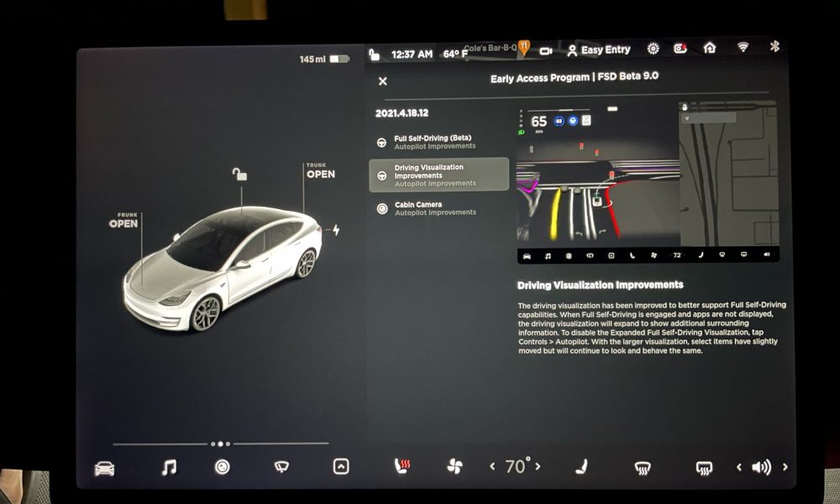
Task: Increase volume with right chevron
Action: click(x=785, y=467)
